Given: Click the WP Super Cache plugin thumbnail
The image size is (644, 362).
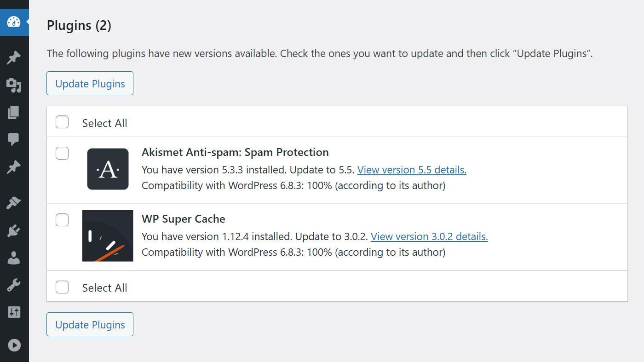Looking at the screenshot, I should pos(108,236).
